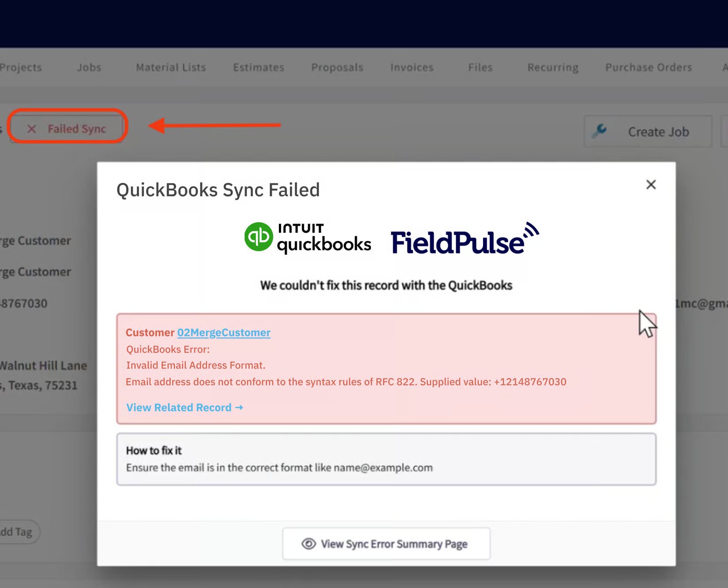Click the Intuit QuickBooks logo
Screen dimensions: 728x588
tap(308, 238)
